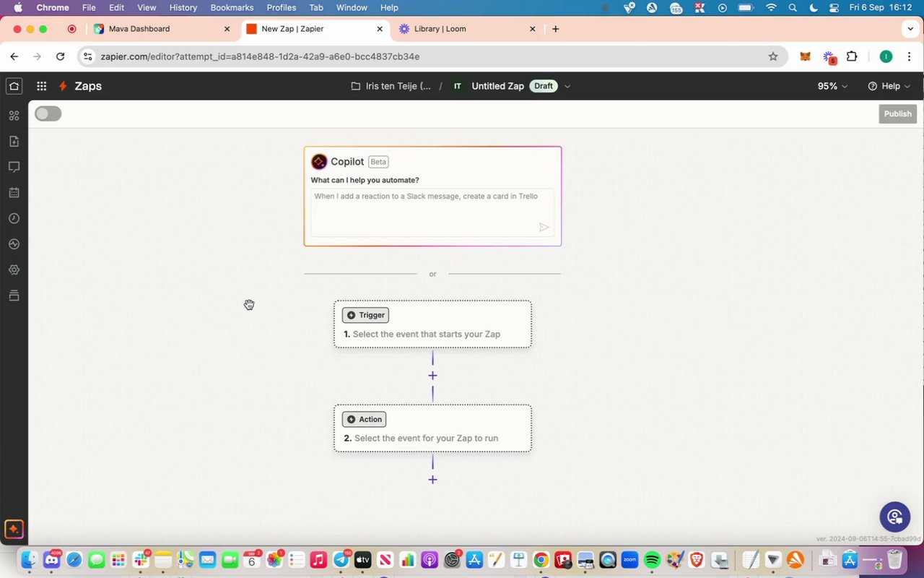This screenshot has width=924, height=578.
Task: Open the Copilot icon at sidebar bottom
Action: (14, 529)
